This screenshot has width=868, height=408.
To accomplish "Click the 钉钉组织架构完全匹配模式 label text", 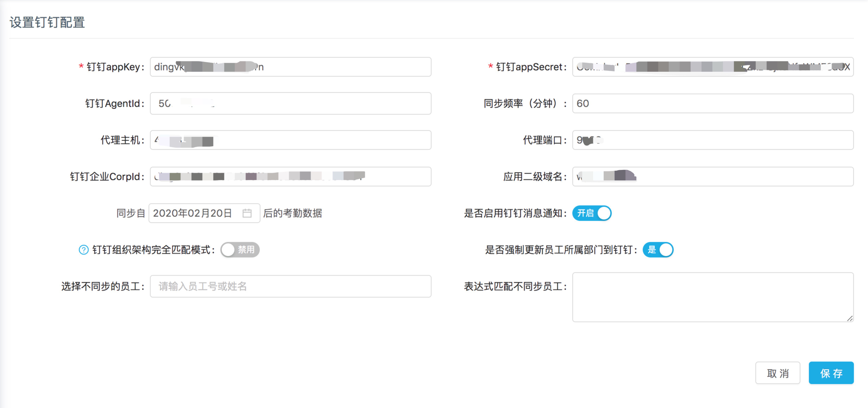I will (x=153, y=250).
